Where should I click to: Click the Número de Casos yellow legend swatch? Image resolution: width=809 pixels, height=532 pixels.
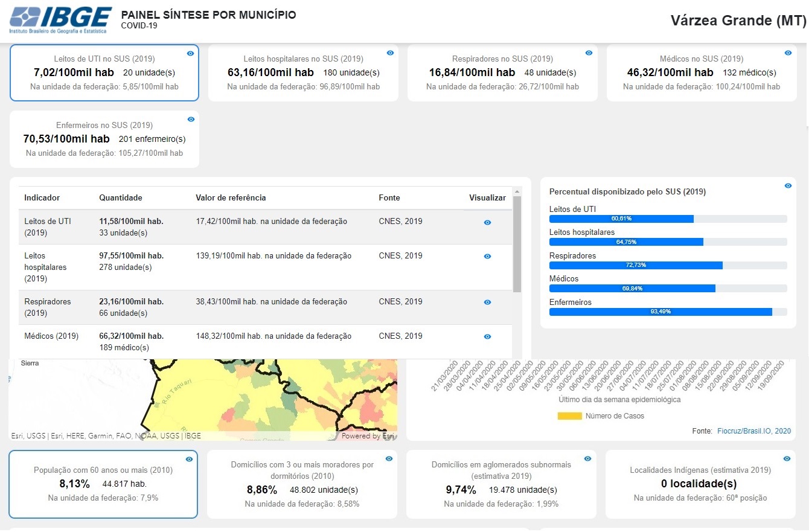[569, 416]
